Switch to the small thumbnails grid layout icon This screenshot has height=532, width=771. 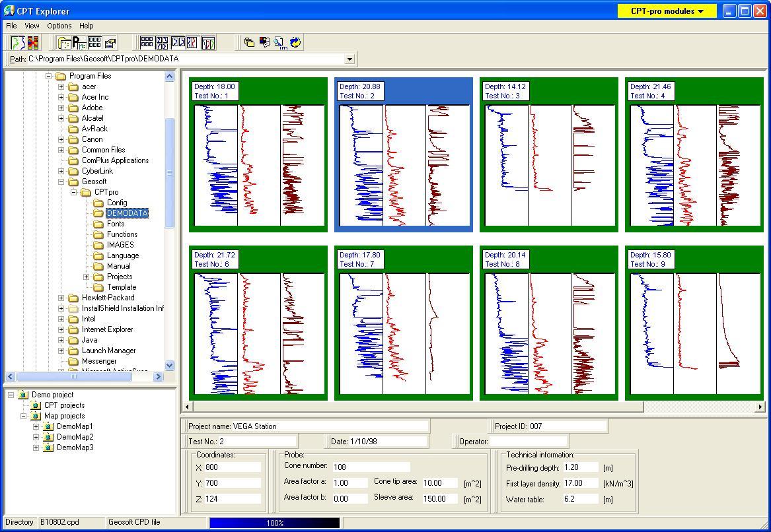pyautogui.click(x=147, y=43)
